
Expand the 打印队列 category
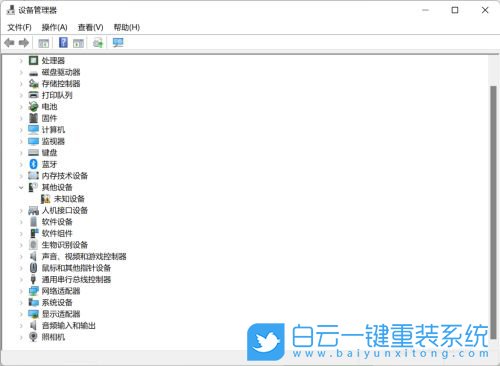21,95
